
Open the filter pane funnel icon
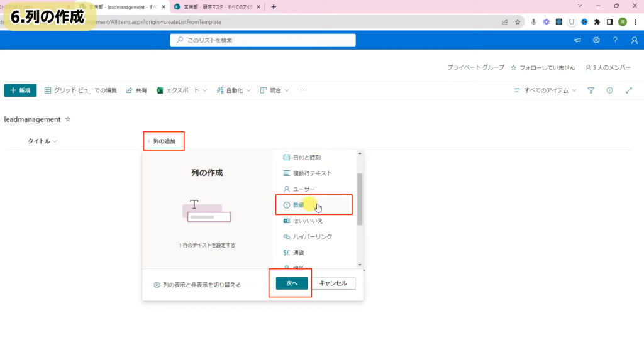591,90
